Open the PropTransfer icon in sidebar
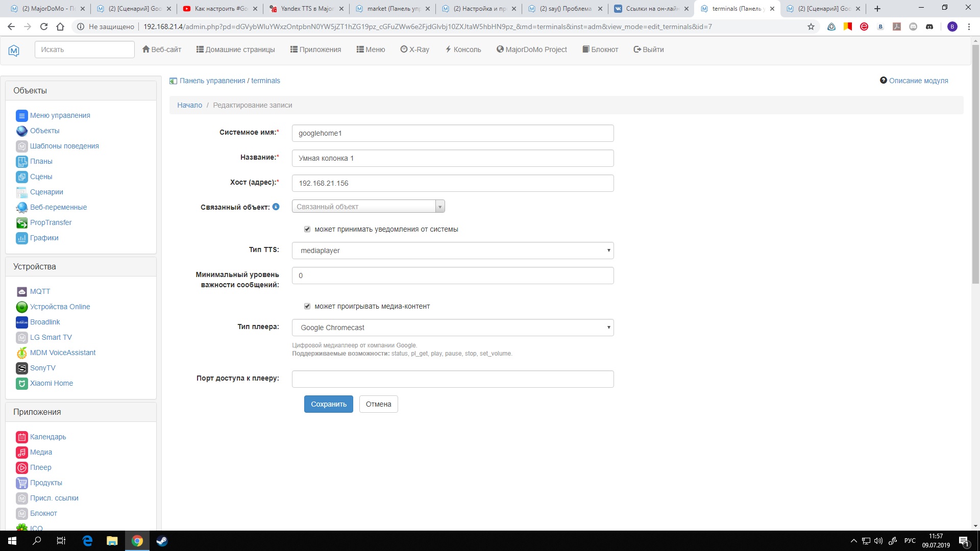Viewport: 980px width, 551px height. pos(21,223)
